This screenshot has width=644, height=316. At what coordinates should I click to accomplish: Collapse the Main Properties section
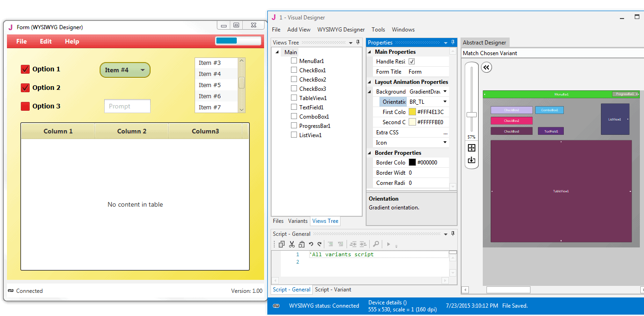370,52
